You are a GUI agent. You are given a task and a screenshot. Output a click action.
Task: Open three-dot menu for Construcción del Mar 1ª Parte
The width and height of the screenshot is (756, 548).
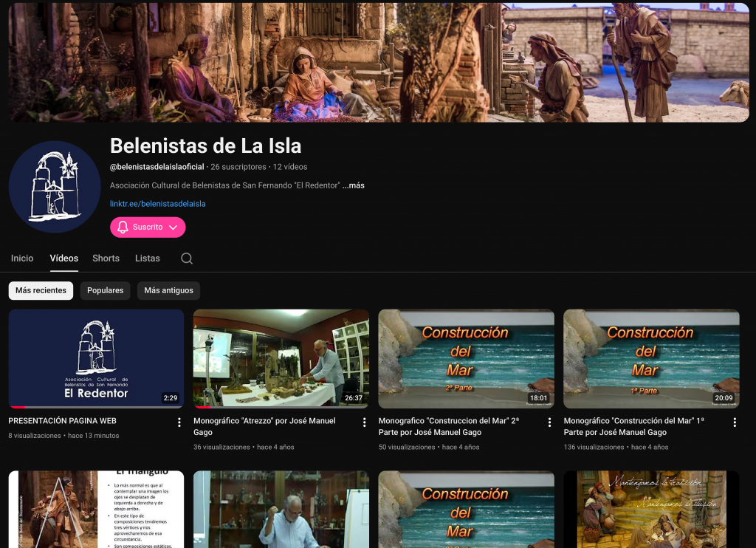point(735,422)
